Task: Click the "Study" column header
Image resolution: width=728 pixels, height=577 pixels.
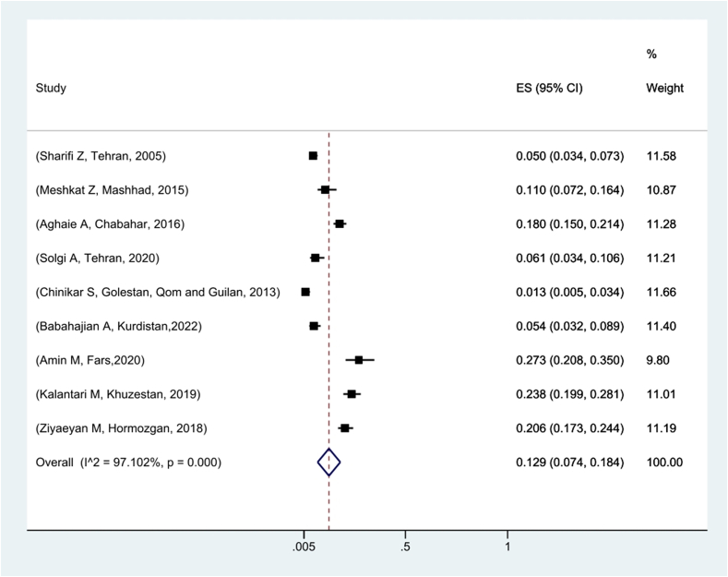Action: [x=51, y=88]
